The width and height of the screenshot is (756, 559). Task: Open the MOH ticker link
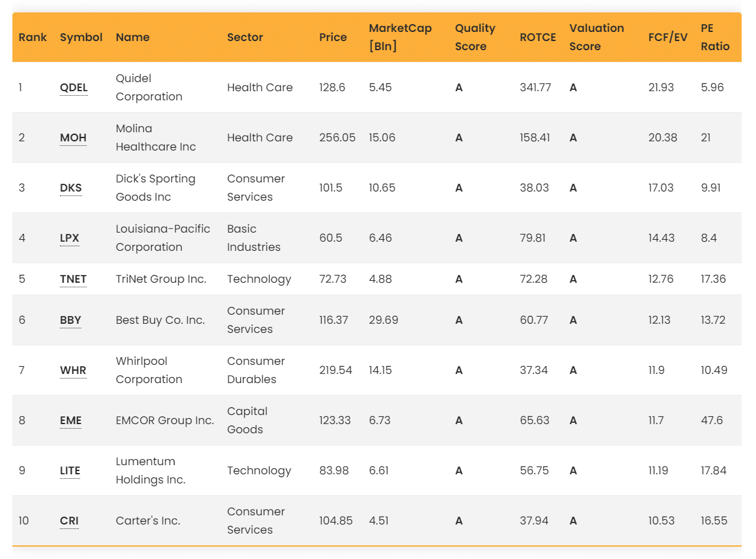74,137
